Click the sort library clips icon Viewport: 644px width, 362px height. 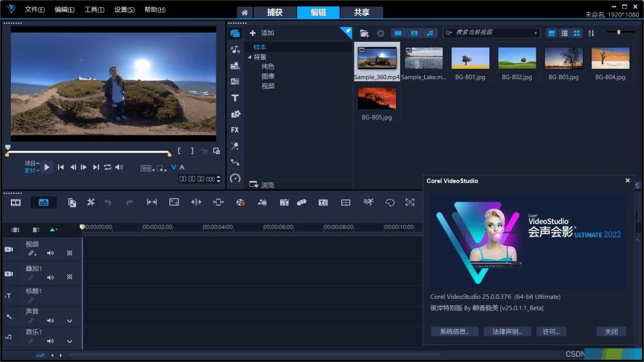click(x=591, y=33)
